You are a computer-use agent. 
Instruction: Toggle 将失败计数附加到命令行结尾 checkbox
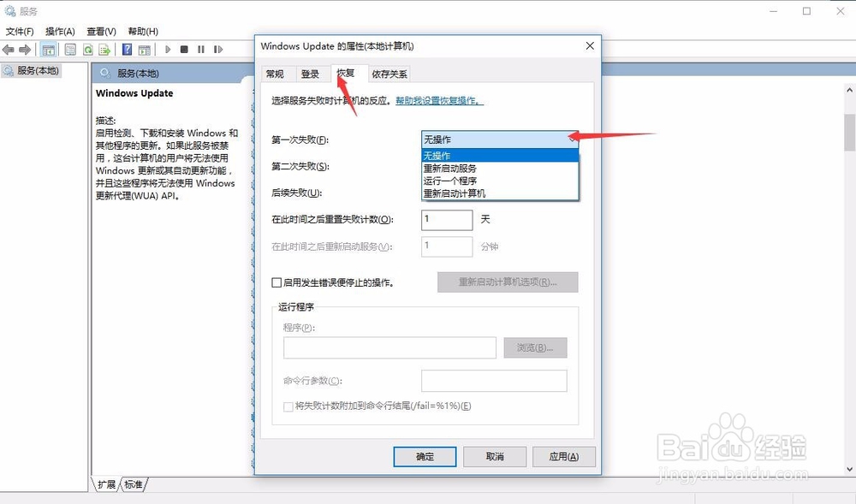click(x=288, y=406)
